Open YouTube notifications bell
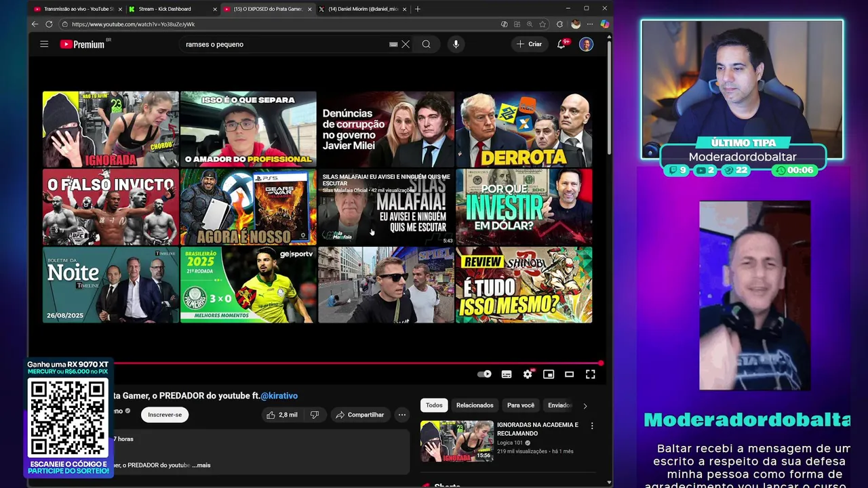The height and width of the screenshot is (488, 868). (561, 44)
